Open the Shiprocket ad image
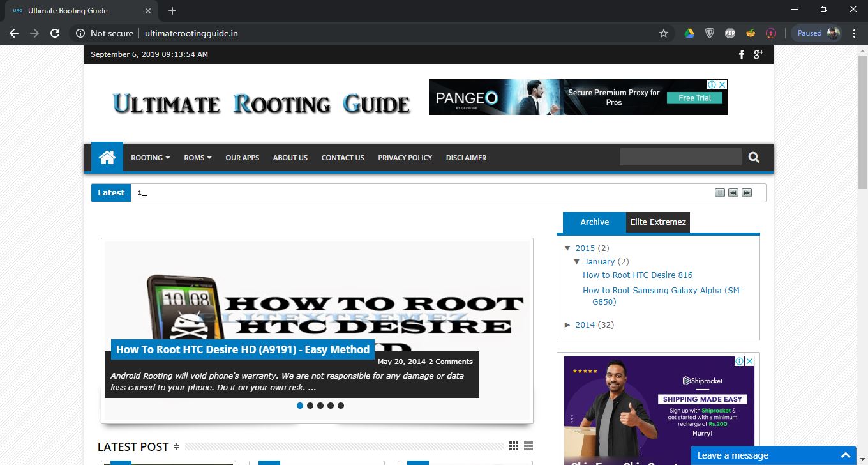Viewport: 868px width, 465px height. [x=659, y=410]
